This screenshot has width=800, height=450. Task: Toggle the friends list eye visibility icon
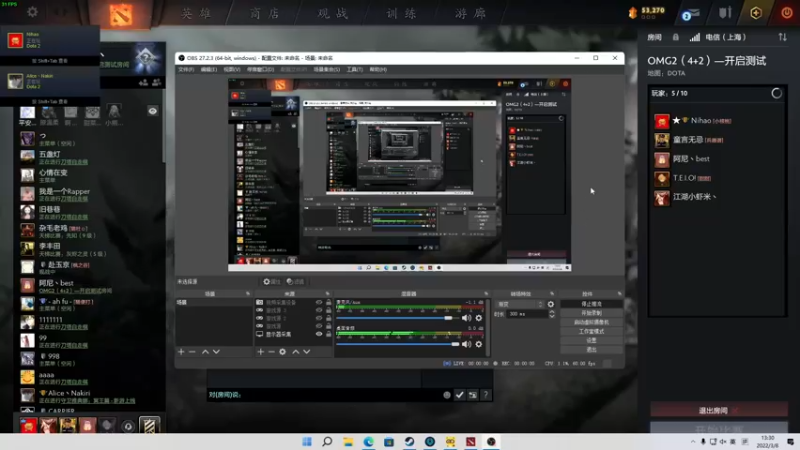(153, 111)
